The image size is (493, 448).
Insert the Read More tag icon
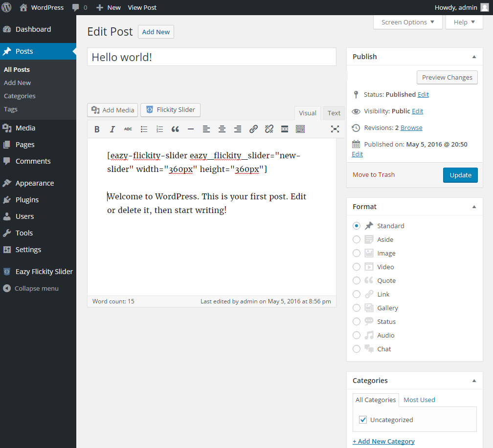coord(285,129)
